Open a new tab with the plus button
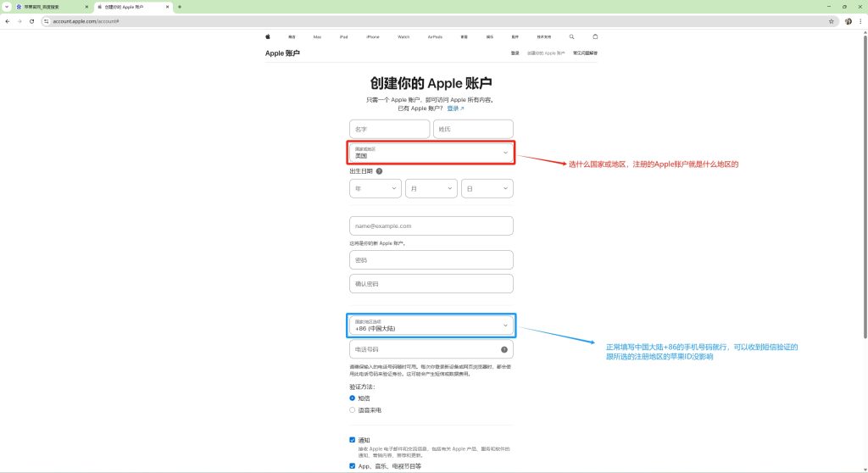 tap(180, 7)
